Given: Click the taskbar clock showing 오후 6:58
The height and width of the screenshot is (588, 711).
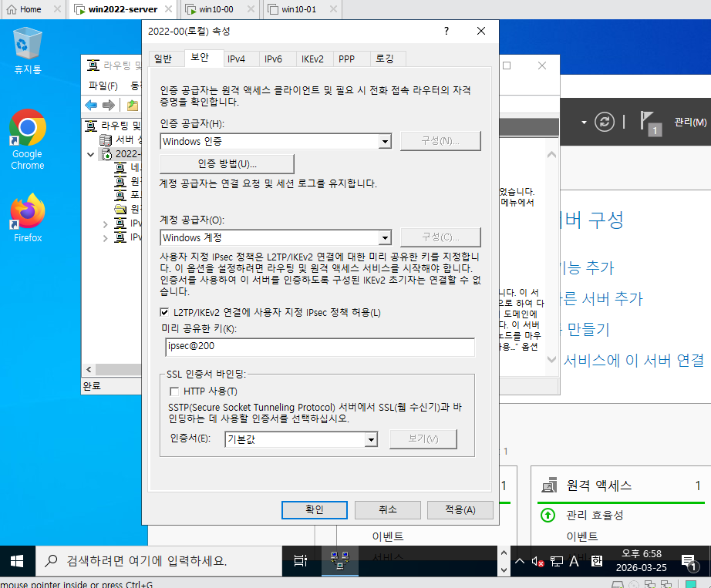Looking at the screenshot, I should [641, 561].
